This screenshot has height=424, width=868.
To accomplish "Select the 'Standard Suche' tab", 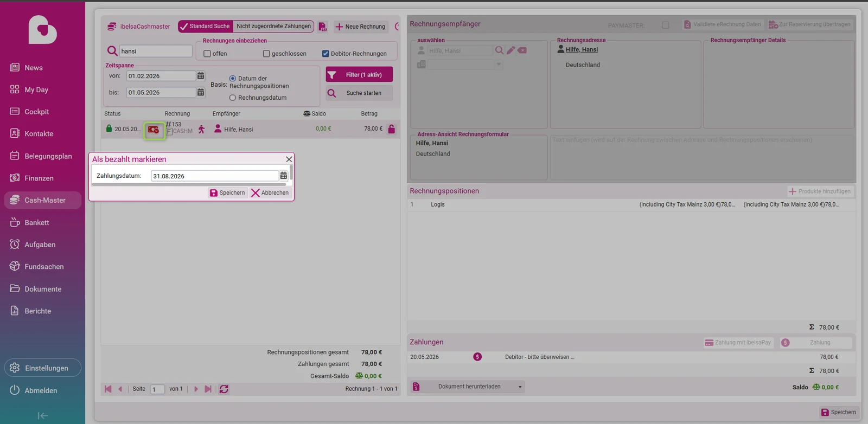I will coord(205,26).
